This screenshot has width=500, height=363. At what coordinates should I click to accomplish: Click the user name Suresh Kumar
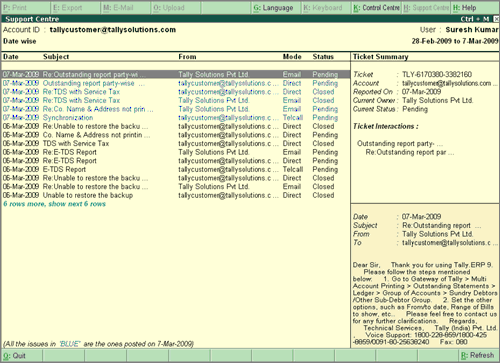tap(472, 30)
